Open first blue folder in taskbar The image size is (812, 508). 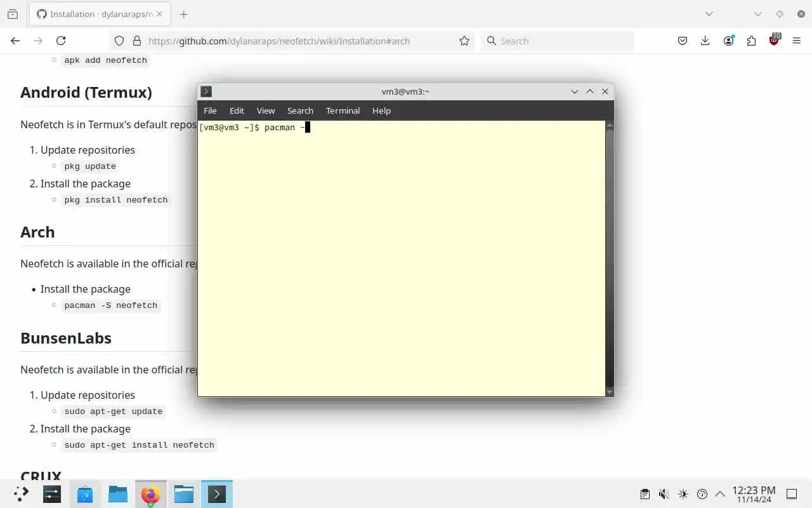(x=118, y=494)
